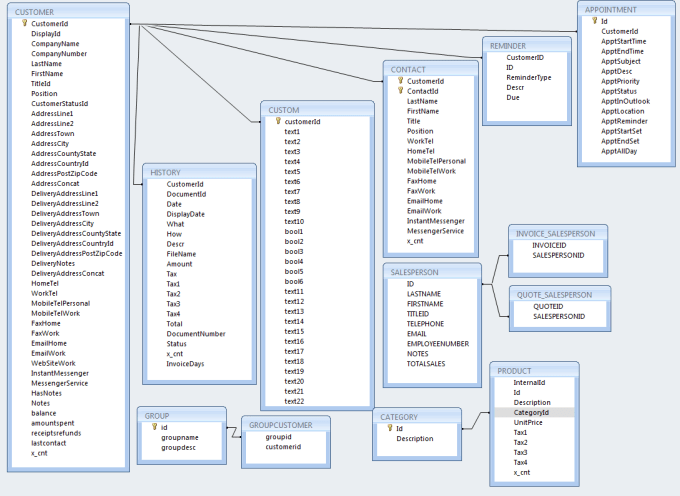Select the EmailWork field in CONTACT

(x=424, y=211)
